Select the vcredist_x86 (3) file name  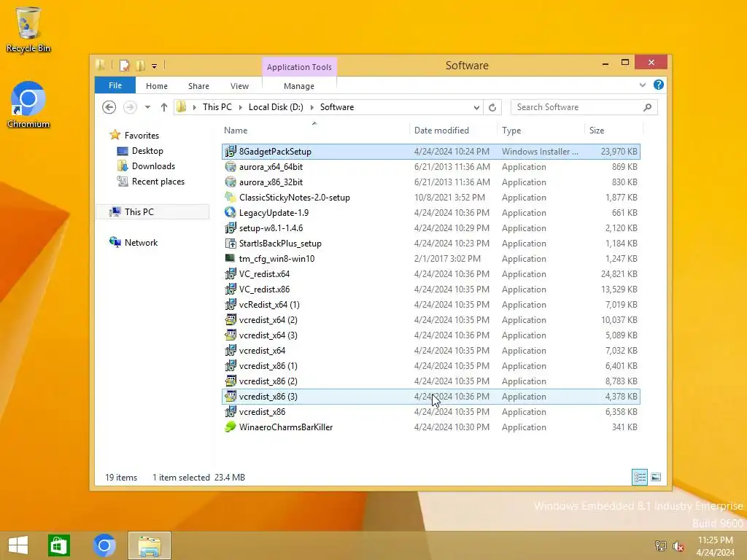pyautogui.click(x=268, y=397)
